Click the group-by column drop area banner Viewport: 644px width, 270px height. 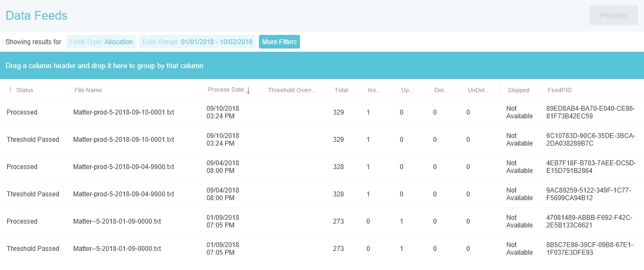[x=322, y=66]
